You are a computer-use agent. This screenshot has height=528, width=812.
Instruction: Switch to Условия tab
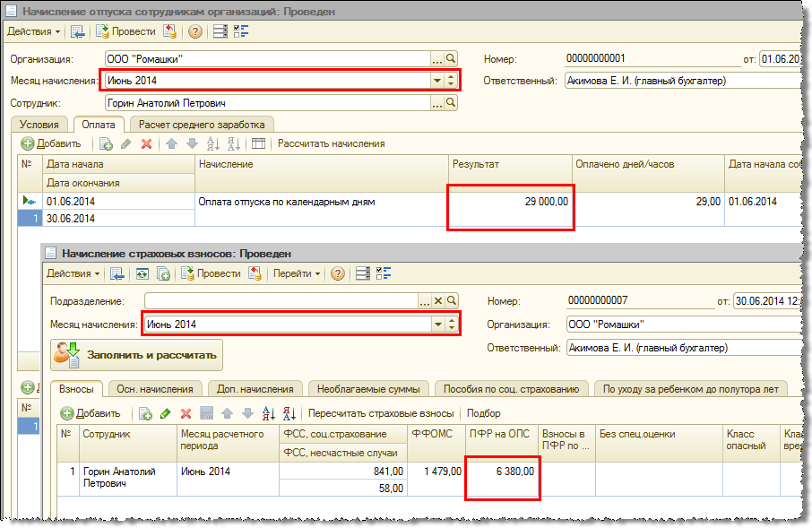(39, 125)
